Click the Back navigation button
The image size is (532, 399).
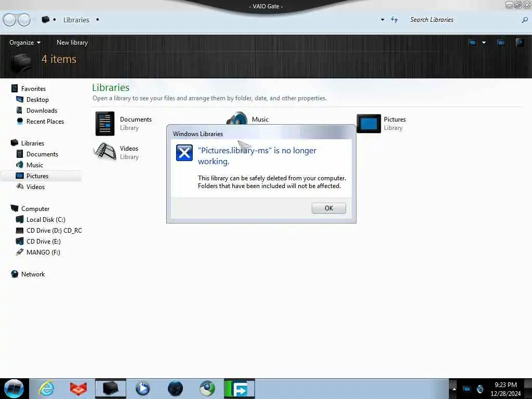[9, 20]
